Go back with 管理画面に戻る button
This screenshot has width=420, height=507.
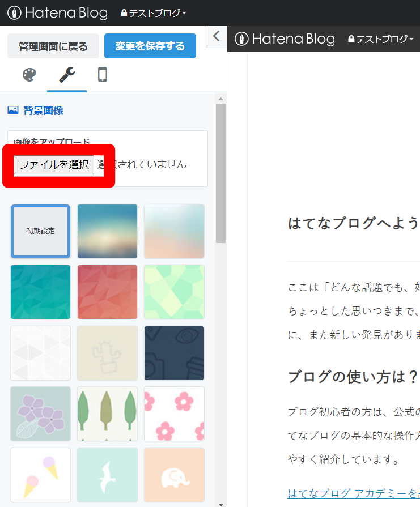(x=53, y=46)
